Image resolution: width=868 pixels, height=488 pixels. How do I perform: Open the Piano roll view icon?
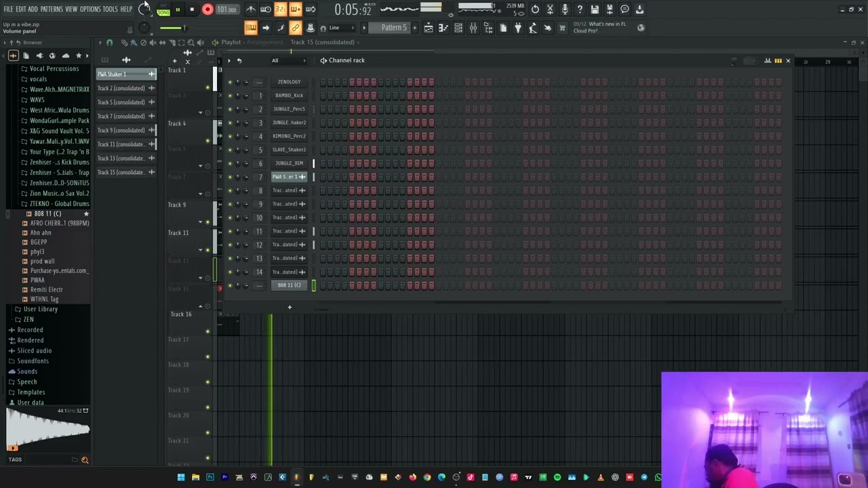click(x=443, y=28)
